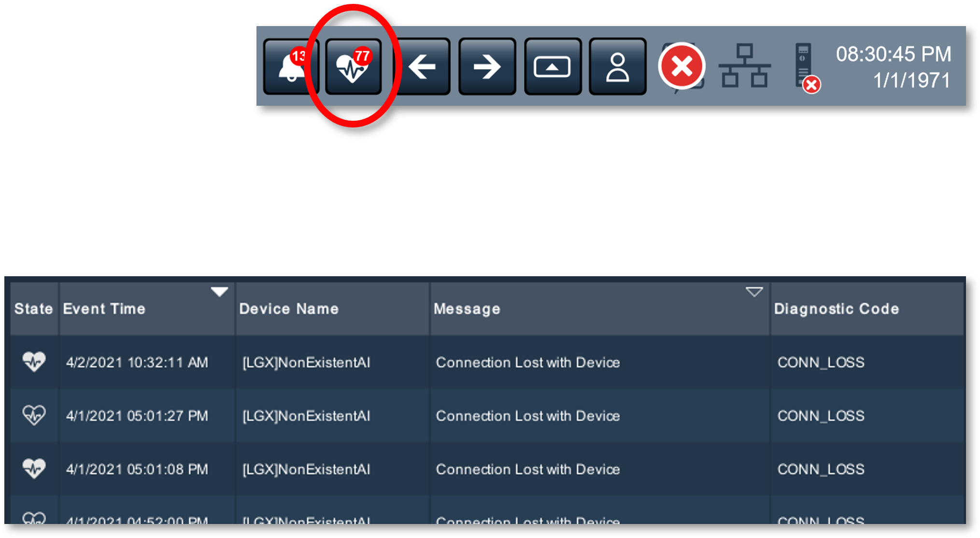Sort by the Event Time filled triangle
The image size is (980, 538).
(x=219, y=292)
